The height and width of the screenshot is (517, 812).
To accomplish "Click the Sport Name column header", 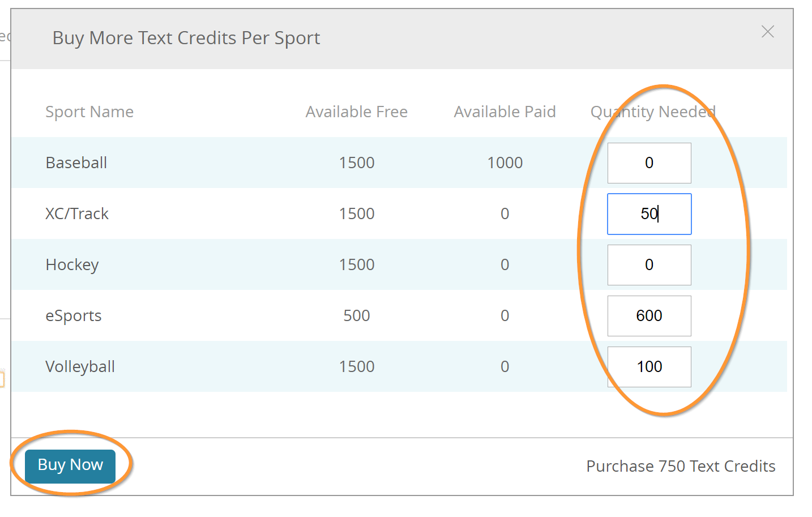I will [x=89, y=112].
